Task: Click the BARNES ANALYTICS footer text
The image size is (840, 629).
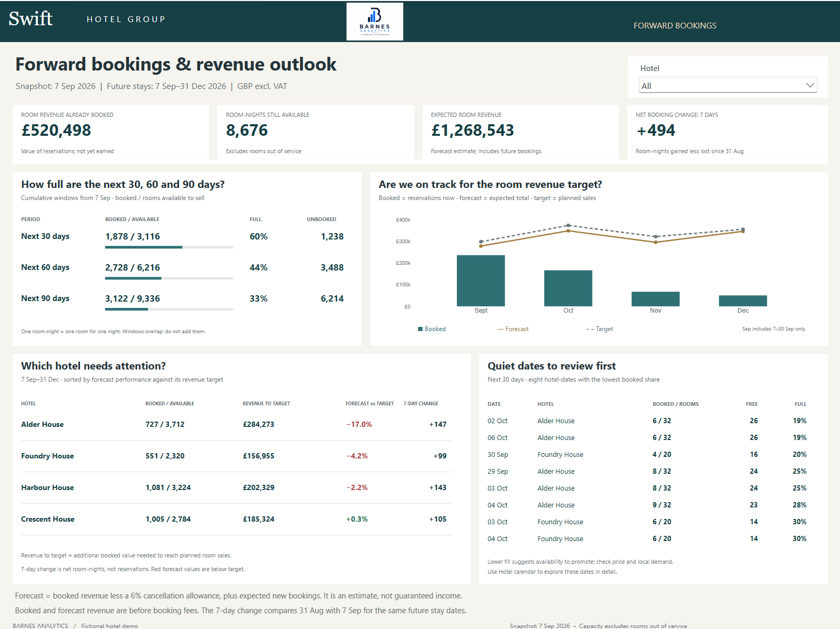Action: tap(41, 626)
